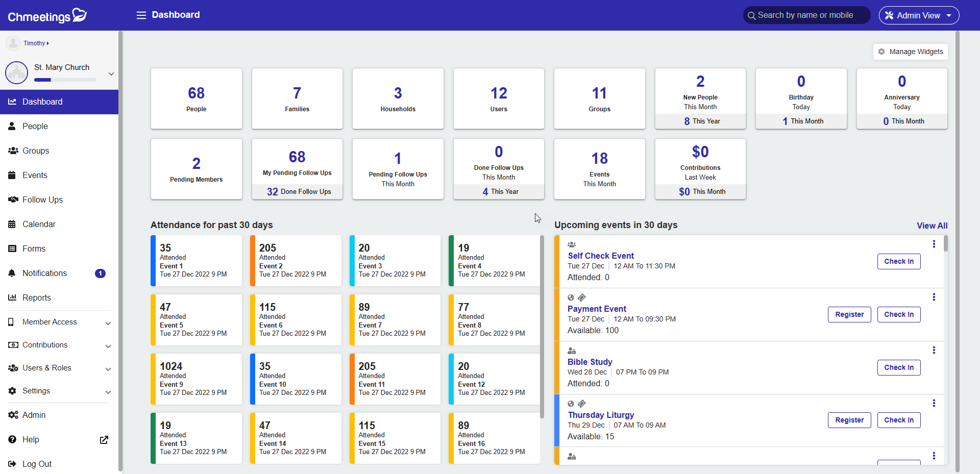Open People in the sidebar
The image size is (980, 474).
59,127
